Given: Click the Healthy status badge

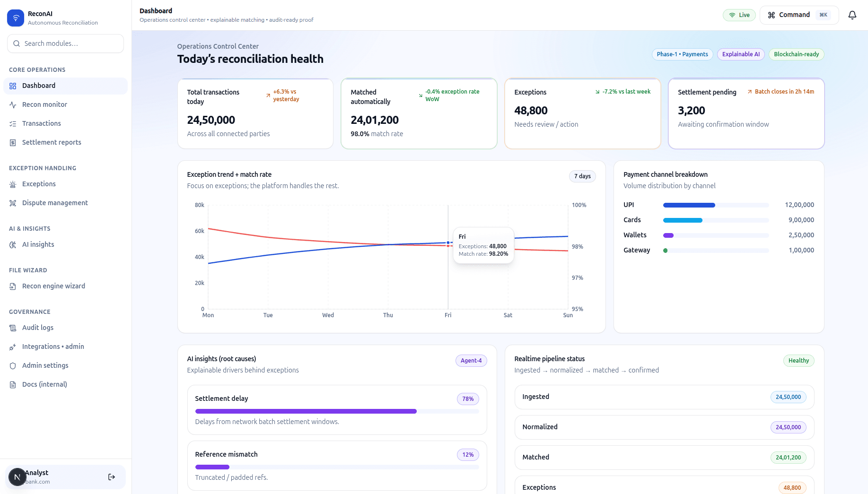Looking at the screenshot, I should (x=798, y=361).
